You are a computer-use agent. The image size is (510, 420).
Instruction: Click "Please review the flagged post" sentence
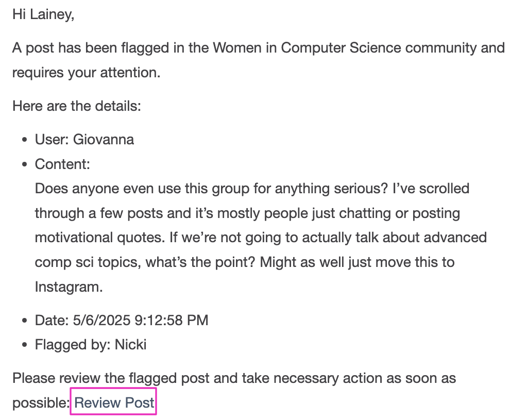point(111,378)
